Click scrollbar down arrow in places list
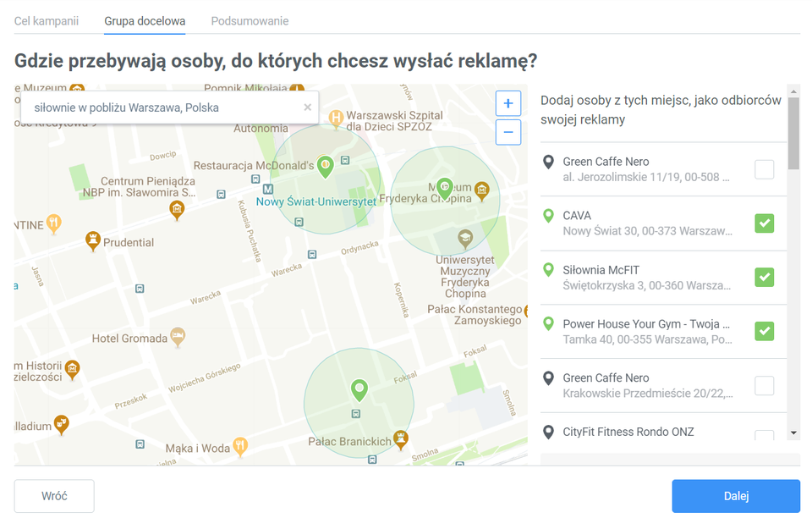Image resolution: width=812 pixels, height=518 pixels. click(794, 433)
